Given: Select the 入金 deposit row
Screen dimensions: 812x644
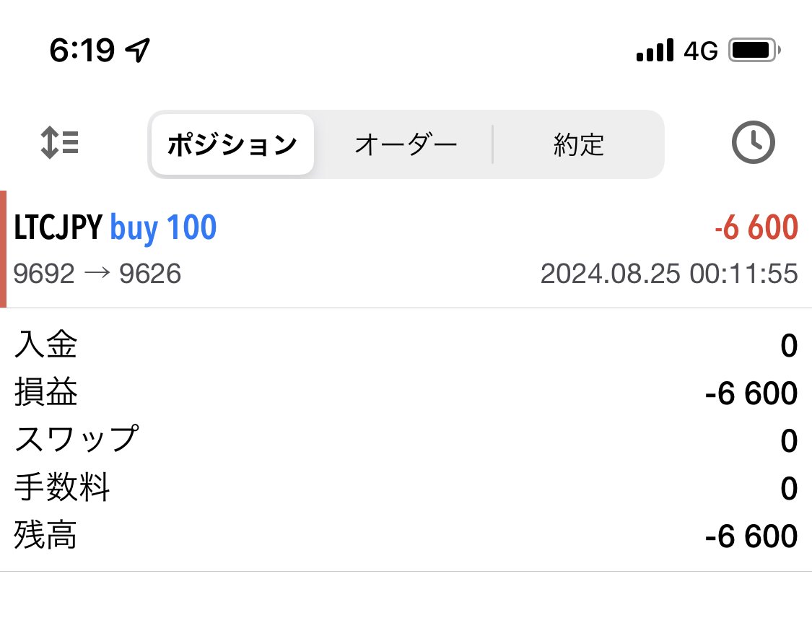Looking at the screenshot, I should [x=406, y=344].
